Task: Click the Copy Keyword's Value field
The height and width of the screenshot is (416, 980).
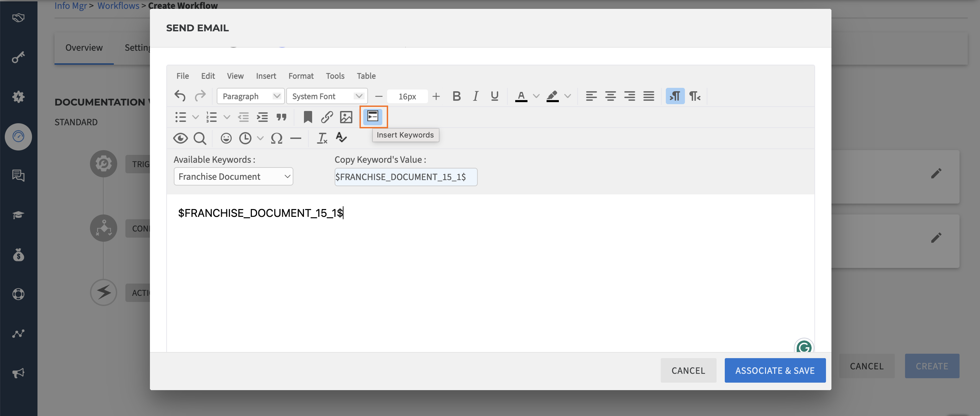Action: [405, 177]
